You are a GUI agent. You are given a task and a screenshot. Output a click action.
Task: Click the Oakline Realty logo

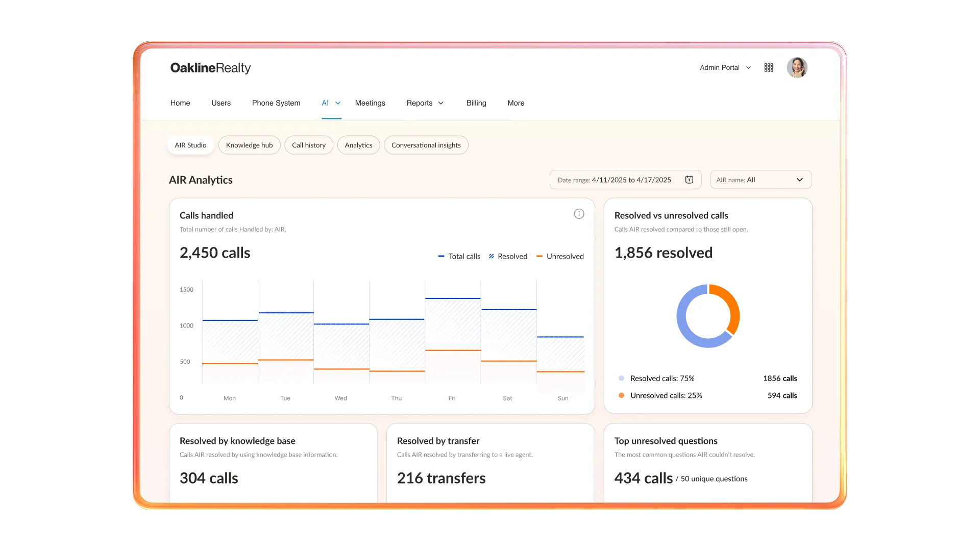210,68
